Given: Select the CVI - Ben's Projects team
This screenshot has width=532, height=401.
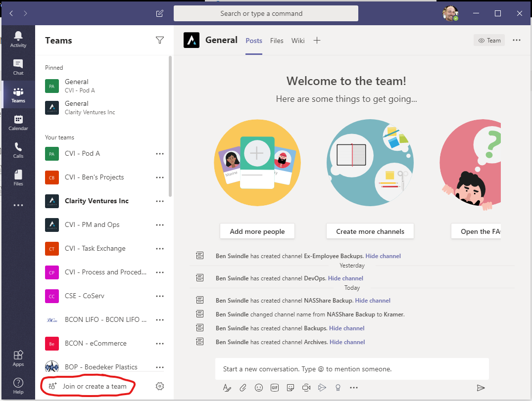Looking at the screenshot, I should click(95, 178).
